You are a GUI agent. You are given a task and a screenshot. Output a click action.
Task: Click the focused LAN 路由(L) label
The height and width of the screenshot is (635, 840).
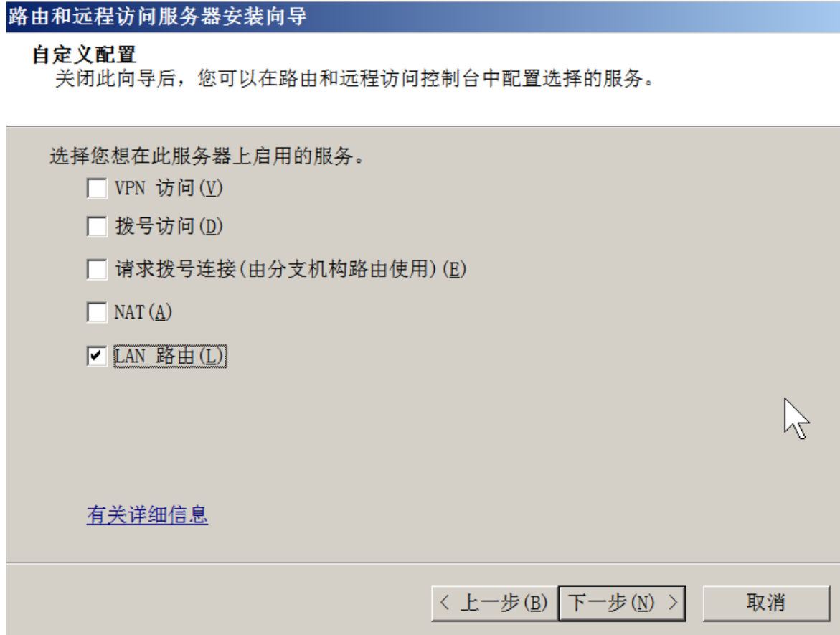[170, 357]
